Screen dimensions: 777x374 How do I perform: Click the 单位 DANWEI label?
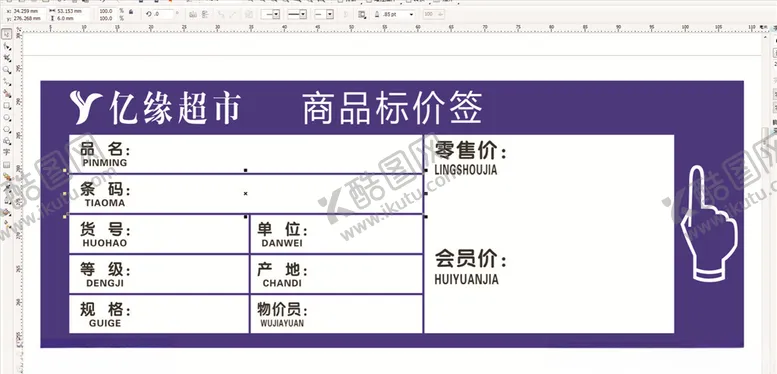[282, 235]
